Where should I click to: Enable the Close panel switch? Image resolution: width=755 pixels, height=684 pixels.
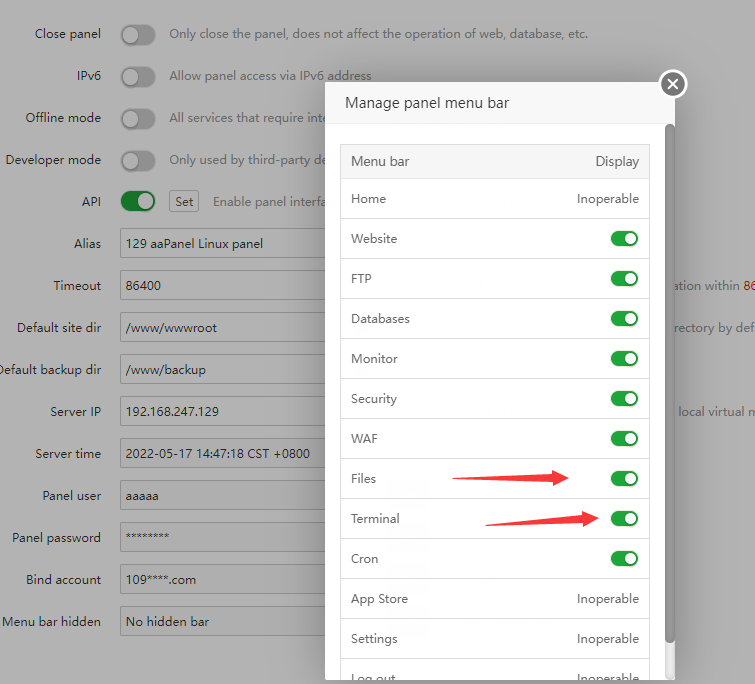tap(138, 35)
